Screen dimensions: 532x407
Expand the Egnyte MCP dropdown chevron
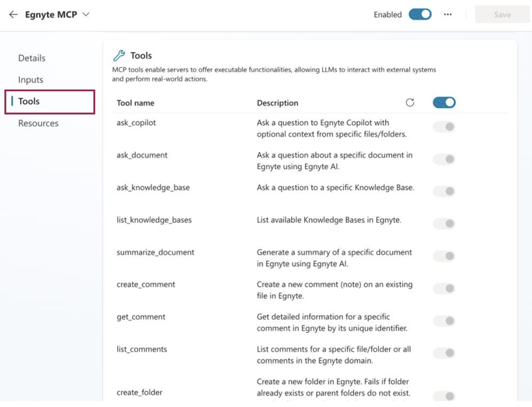[86, 14]
